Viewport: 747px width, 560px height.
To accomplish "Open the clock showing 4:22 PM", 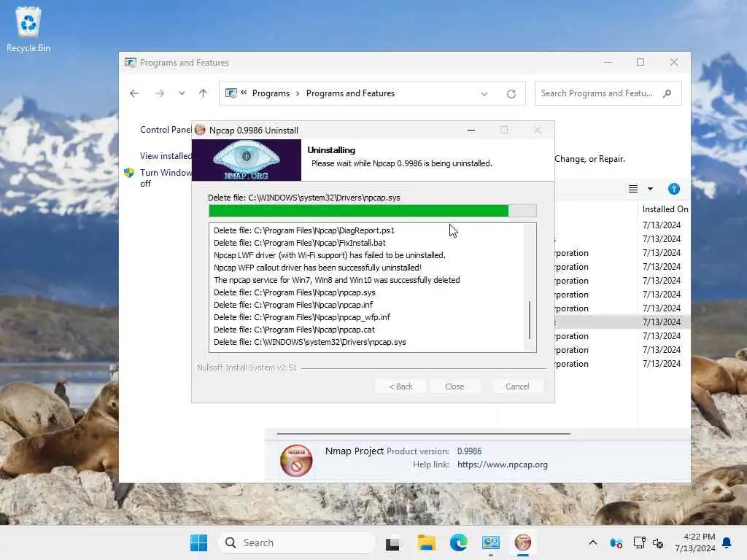I will [x=695, y=542].
